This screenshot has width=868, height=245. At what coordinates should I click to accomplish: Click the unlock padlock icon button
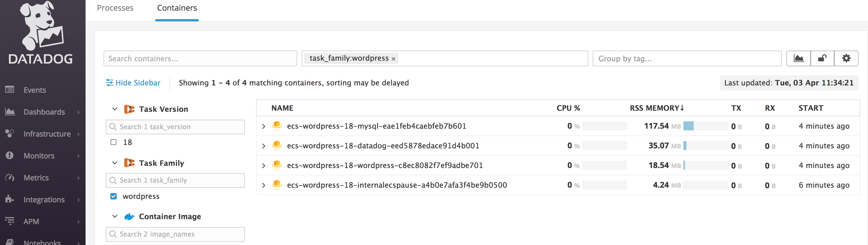pyautogui.click(x=822, y=58)
